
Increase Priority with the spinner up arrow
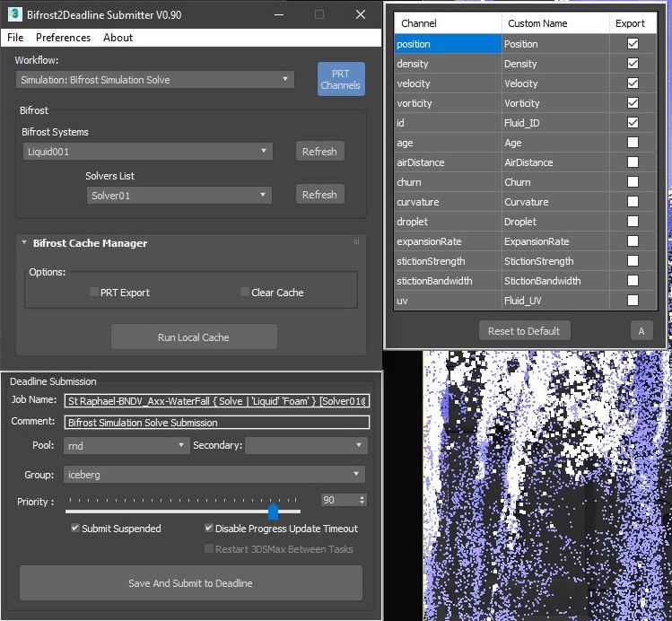(x=362, y=497)
